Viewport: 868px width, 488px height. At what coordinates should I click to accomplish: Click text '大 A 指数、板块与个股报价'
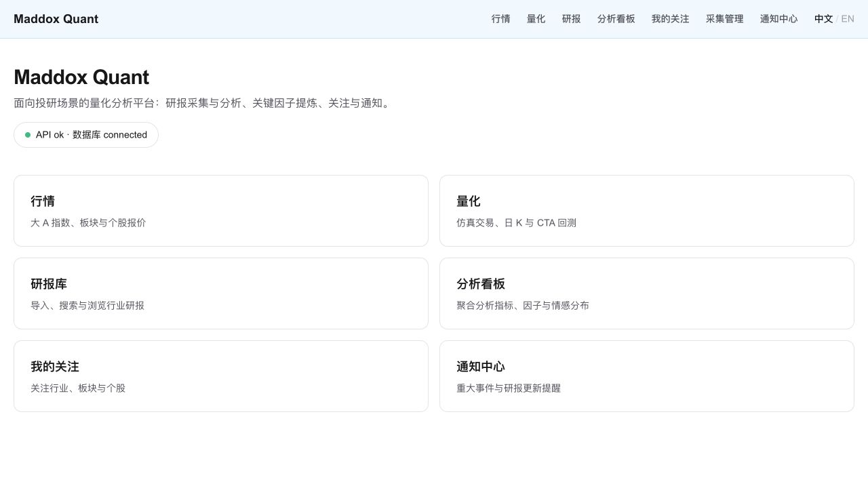coord(88,222)
